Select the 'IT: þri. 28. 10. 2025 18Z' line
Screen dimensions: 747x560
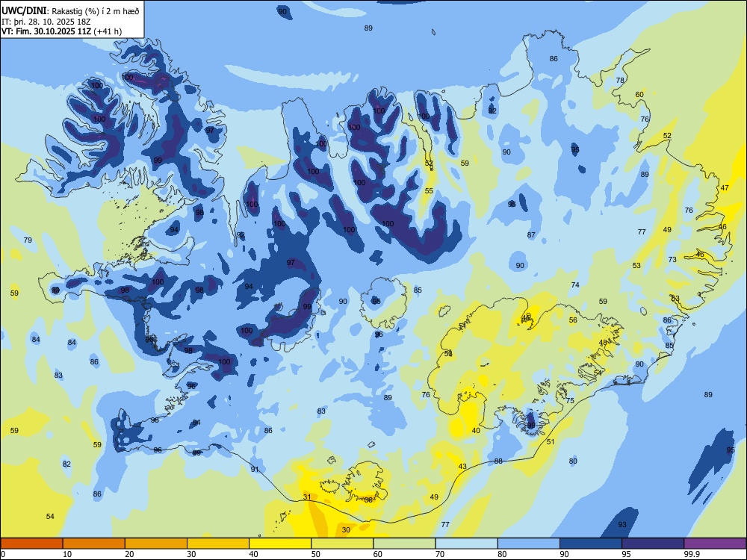[46, 22]
